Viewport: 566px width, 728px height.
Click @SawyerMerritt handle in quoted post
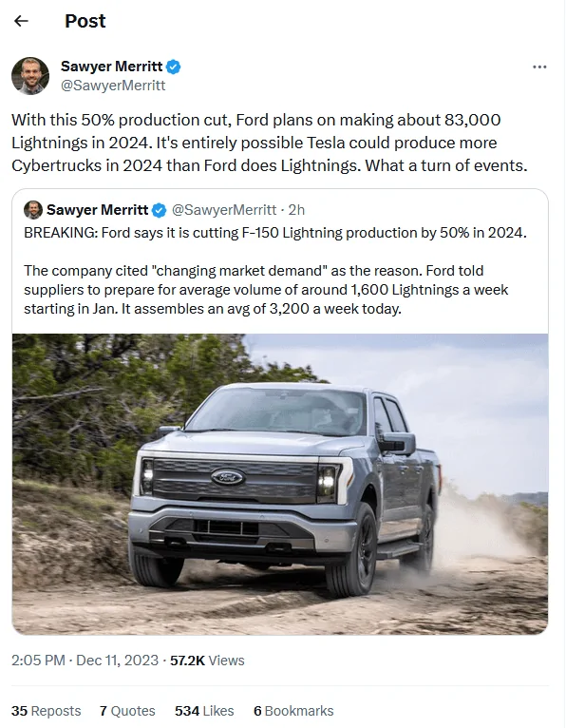[x=224, y=210]
